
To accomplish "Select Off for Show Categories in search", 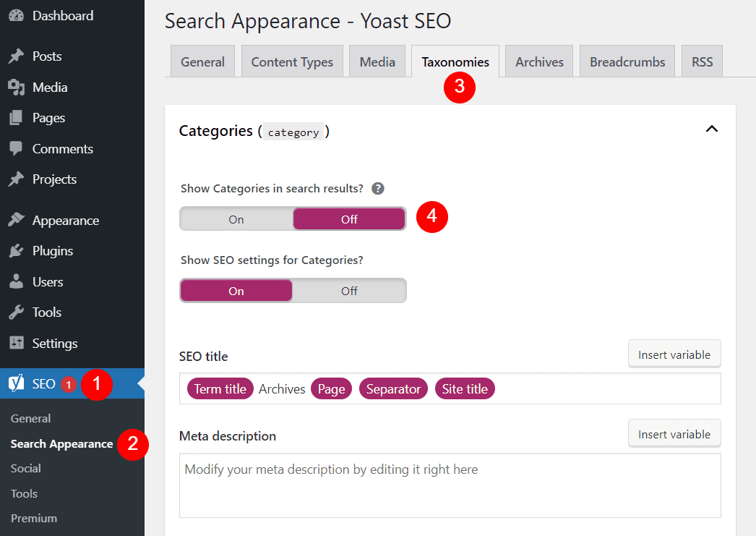I will click(349, 219).
